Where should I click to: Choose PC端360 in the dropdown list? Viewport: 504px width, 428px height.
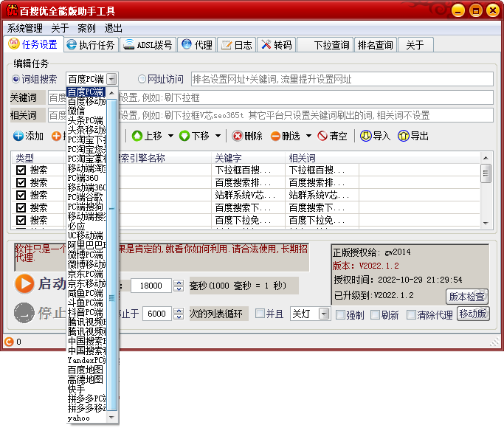click(86, 178)
